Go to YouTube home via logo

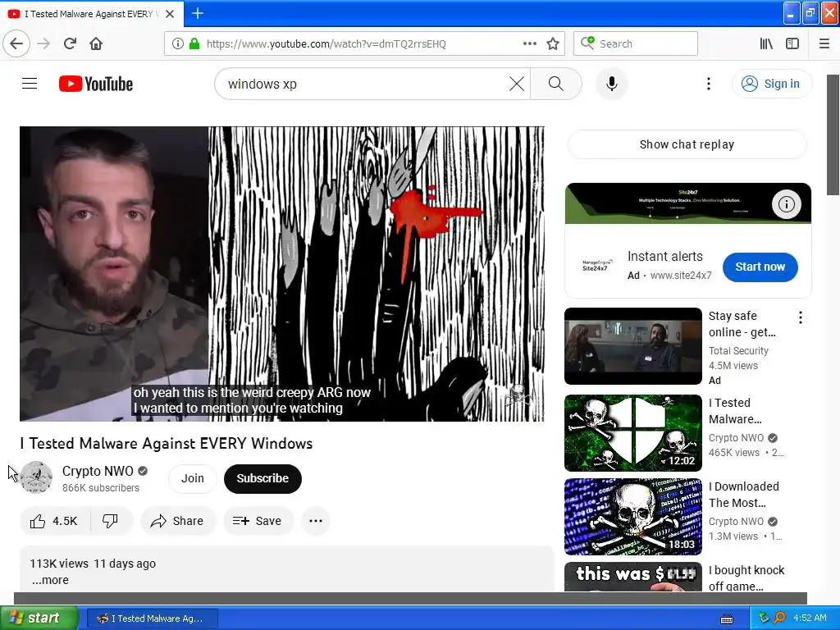[x=96, y=84]
